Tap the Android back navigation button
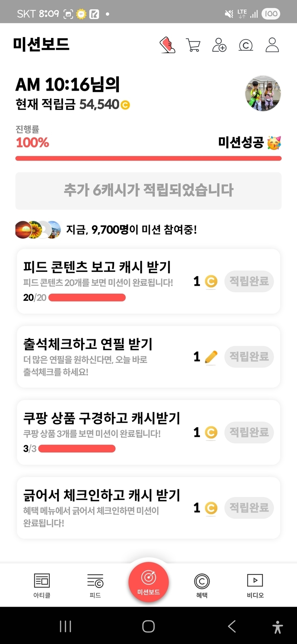The width and height of the screenshot is (297, 644). click(232, 626)
